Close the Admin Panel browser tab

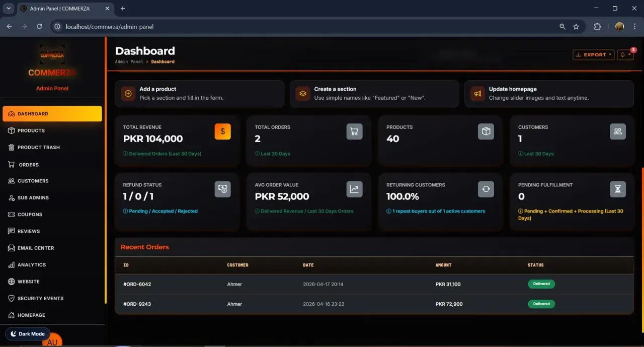(108, 9)
